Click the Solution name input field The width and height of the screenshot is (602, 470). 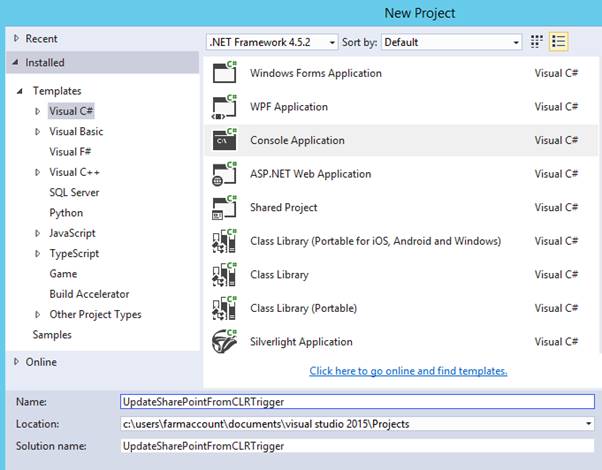point(355,445)
